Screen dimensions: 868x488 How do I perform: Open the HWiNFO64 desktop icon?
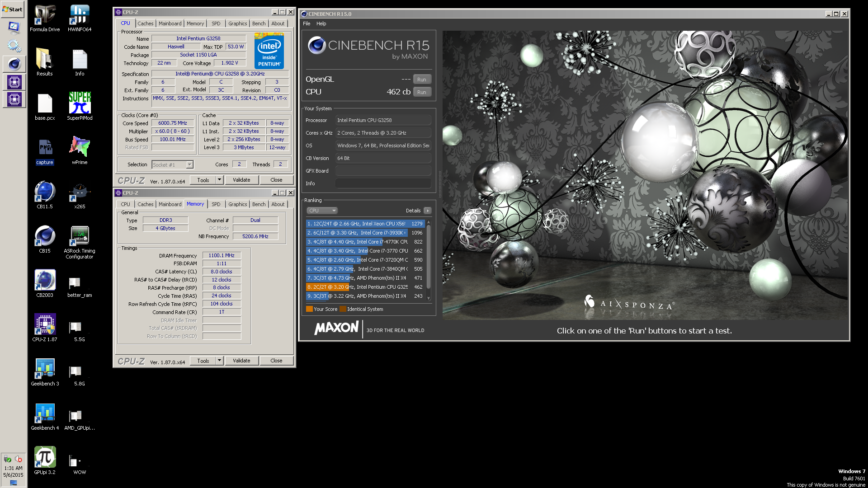click(80, 18)
